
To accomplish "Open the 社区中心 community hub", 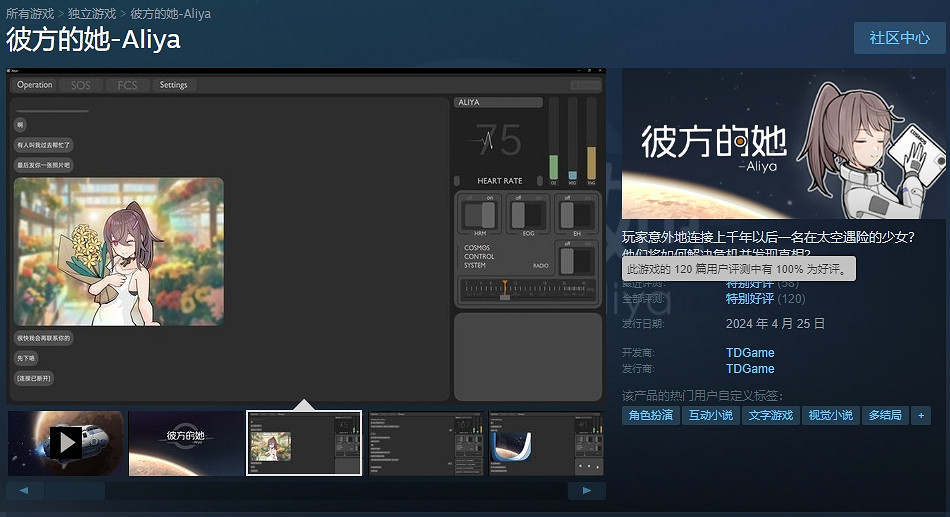I will click(899, 38).
